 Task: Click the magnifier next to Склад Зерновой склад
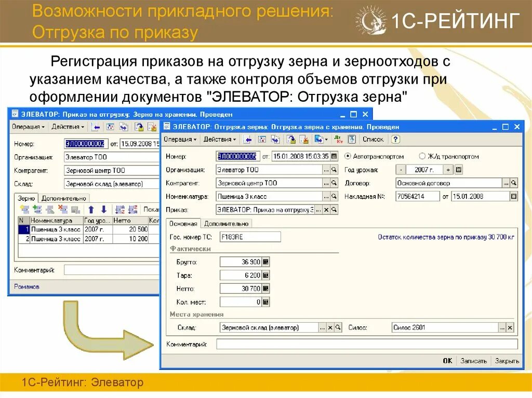[x=338, y=327]
